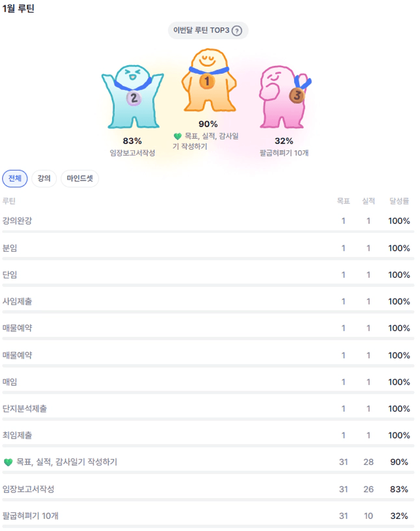Click 임장보고서작성 label under second-place mascot
This screenshot has width=420, height=531.
[133, 153]
